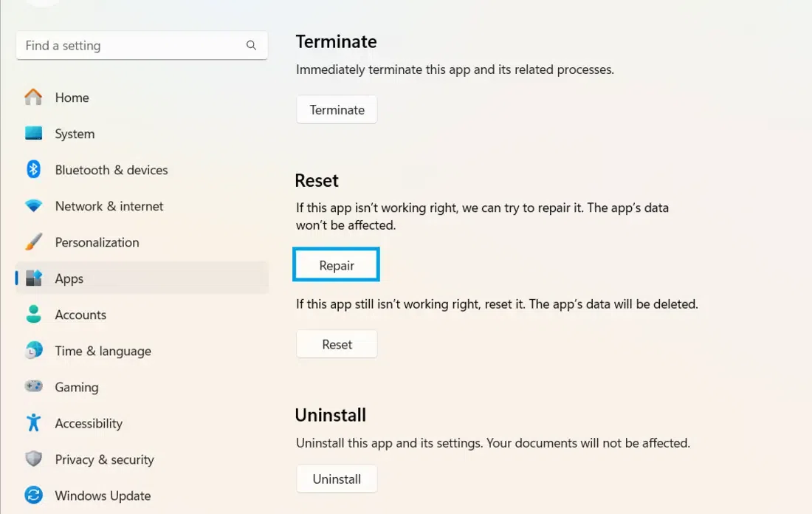Click the Accounts person icon
The image size is (812, 514).
[x=33, y=315]
